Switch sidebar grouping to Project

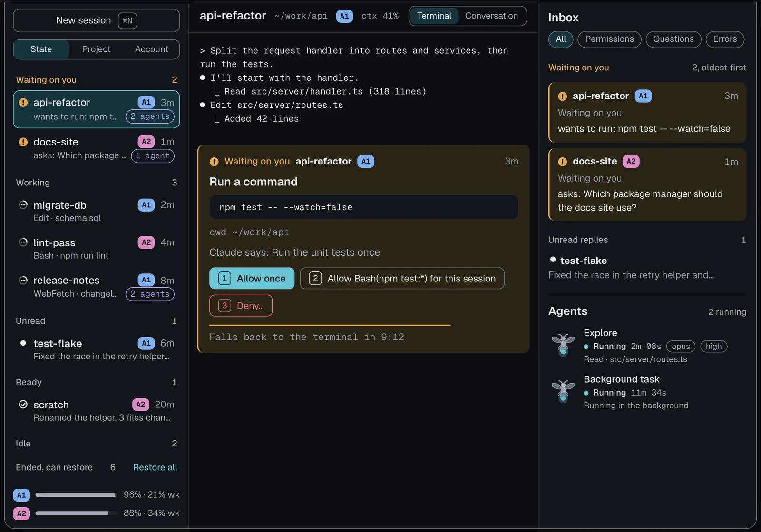(96, 49)
